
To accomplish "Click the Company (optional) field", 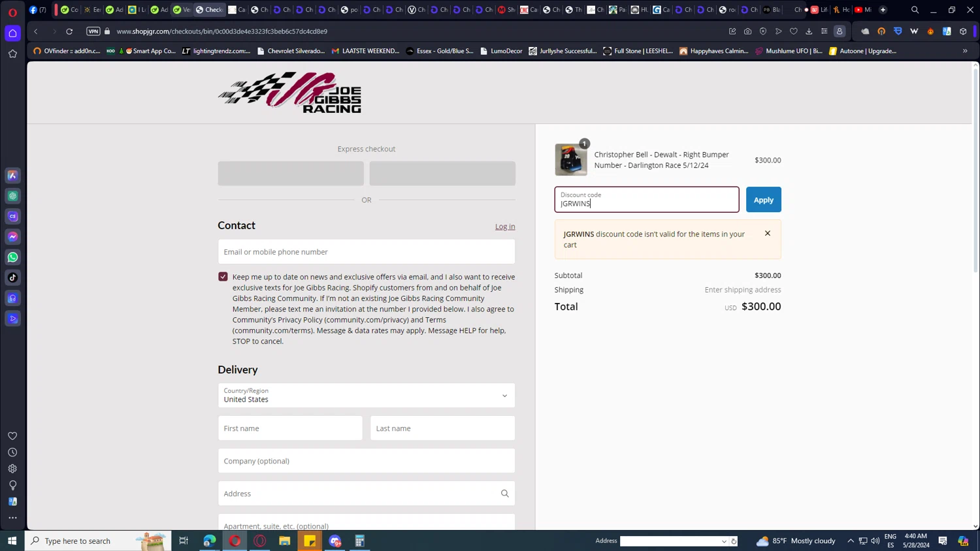I will point(367,461).
